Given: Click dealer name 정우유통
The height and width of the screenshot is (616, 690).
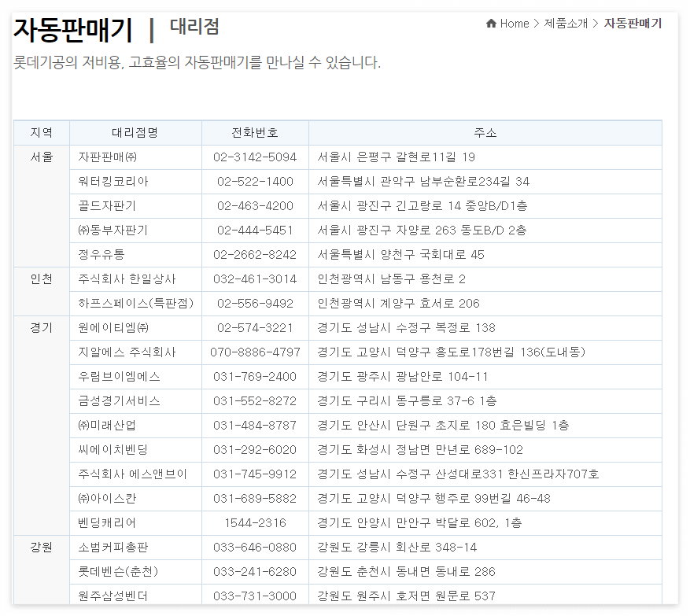Looking at the screenshot, I should point(101,255).
